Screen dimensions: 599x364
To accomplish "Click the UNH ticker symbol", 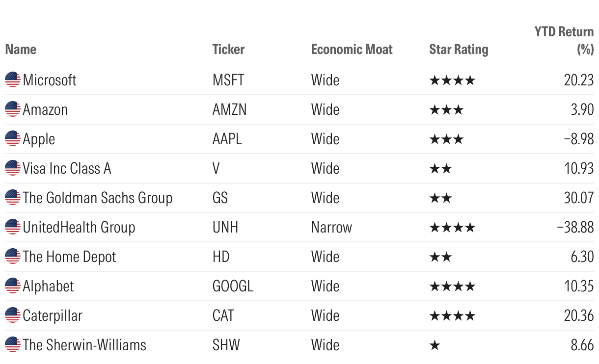I will (226, 227).
